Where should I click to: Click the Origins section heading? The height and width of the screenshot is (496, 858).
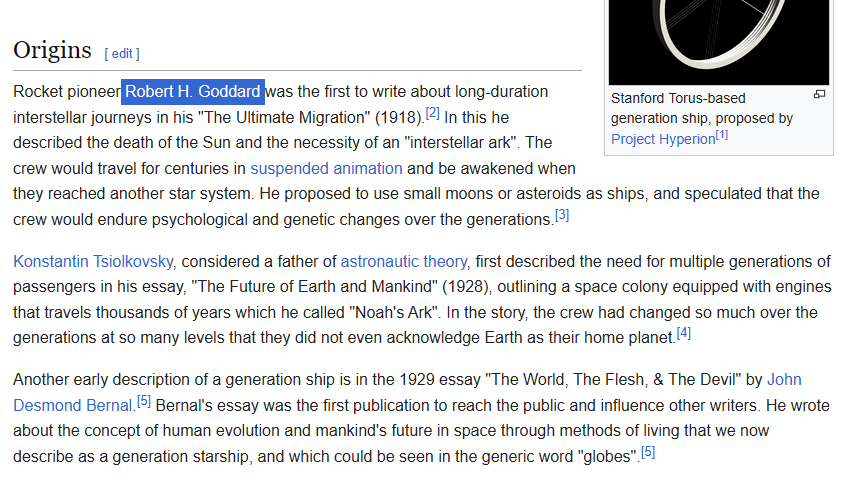point(53,50)
